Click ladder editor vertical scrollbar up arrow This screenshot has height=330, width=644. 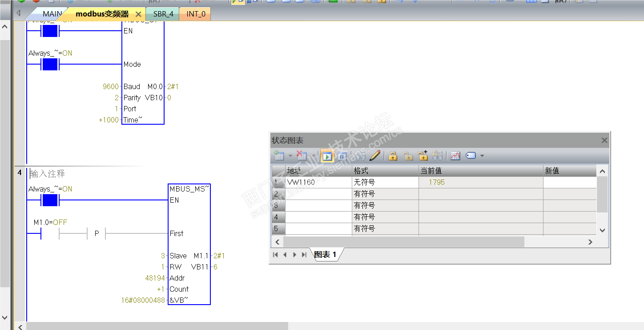(5, 27)
